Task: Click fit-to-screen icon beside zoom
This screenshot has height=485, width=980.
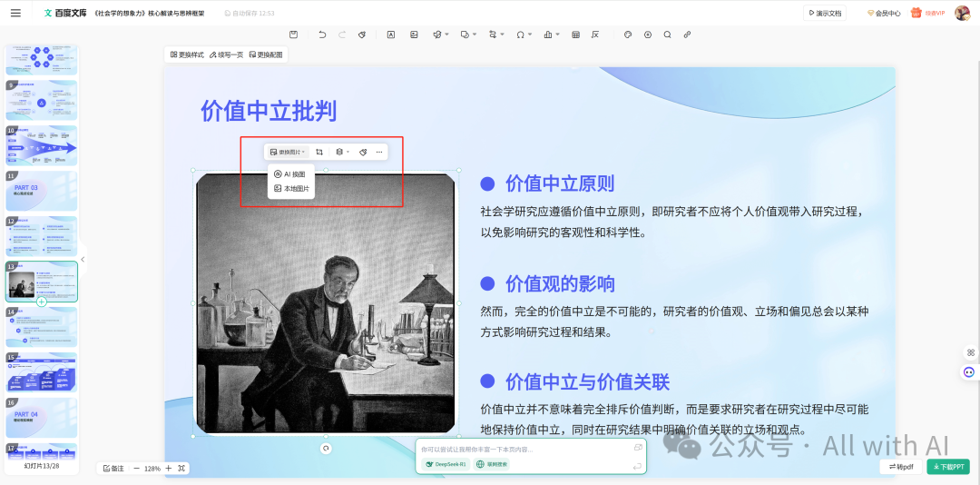Action: point(181,468)
